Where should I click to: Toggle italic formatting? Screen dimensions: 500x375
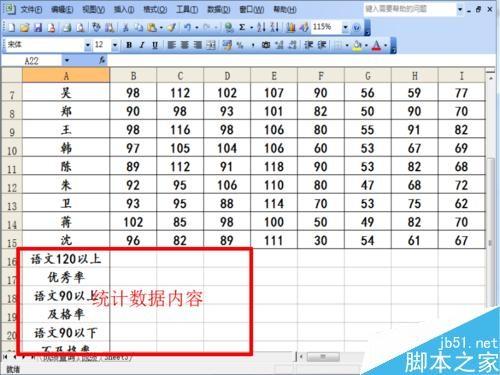point(142,45)
